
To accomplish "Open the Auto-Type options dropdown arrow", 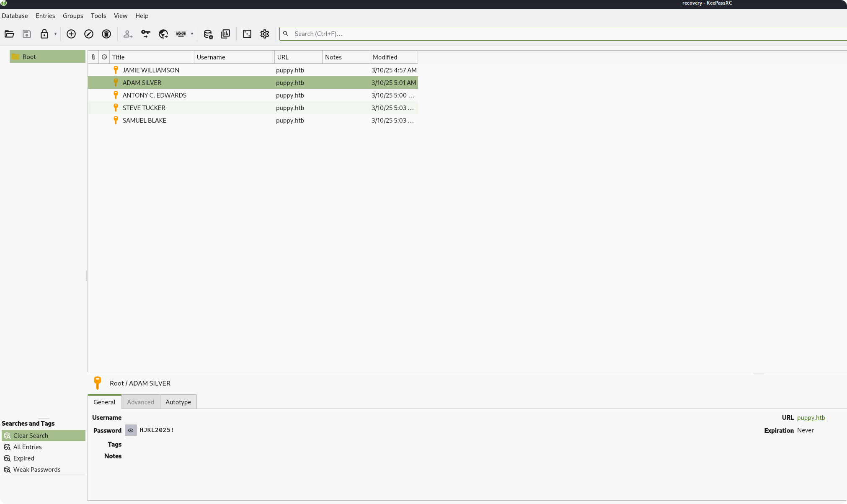I will point(192,34).
